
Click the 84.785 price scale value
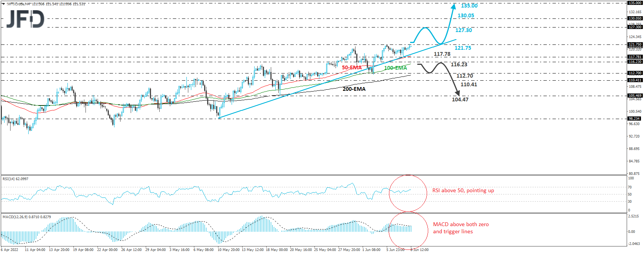[x=634, y=161]
